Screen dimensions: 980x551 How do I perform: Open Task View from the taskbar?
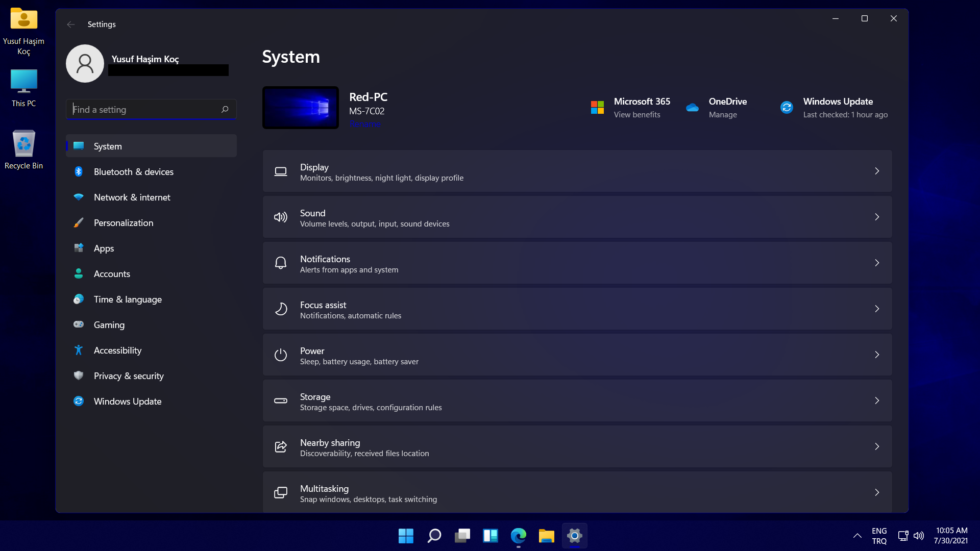[x=462, y=536]
